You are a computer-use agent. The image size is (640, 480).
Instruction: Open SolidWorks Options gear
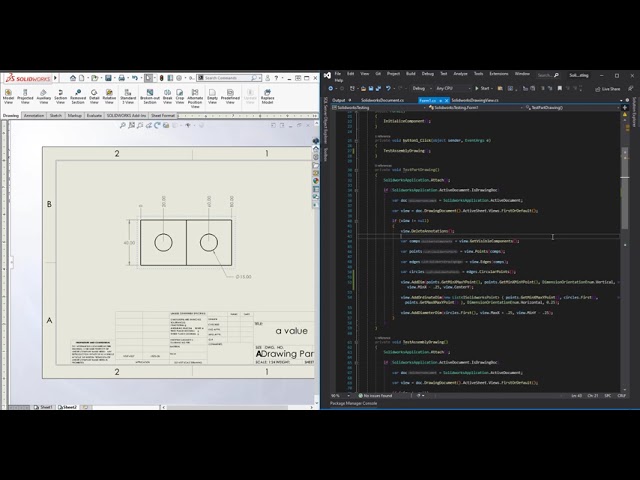[179, 78]
